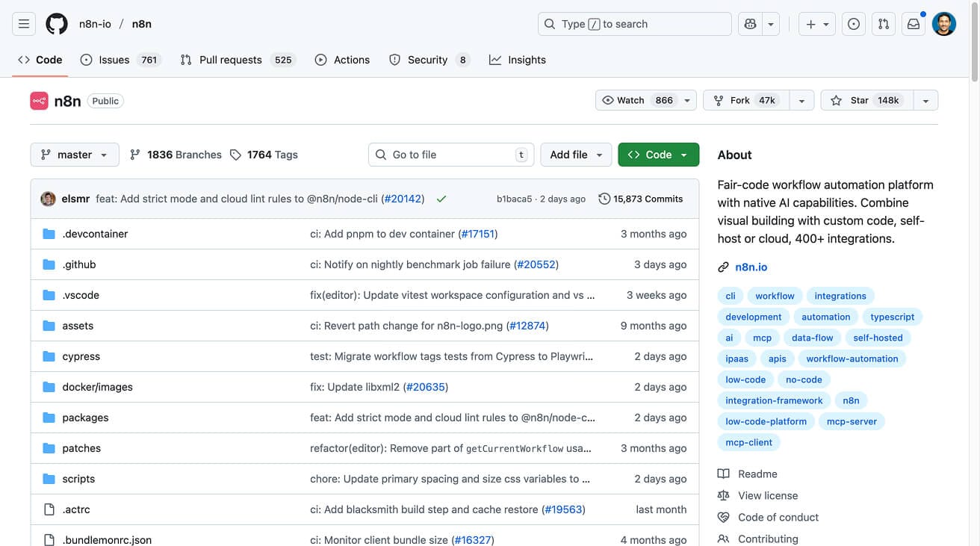Screen dimensions: 980x546
Task: Switch to the Issues tab
Action: 114,59
